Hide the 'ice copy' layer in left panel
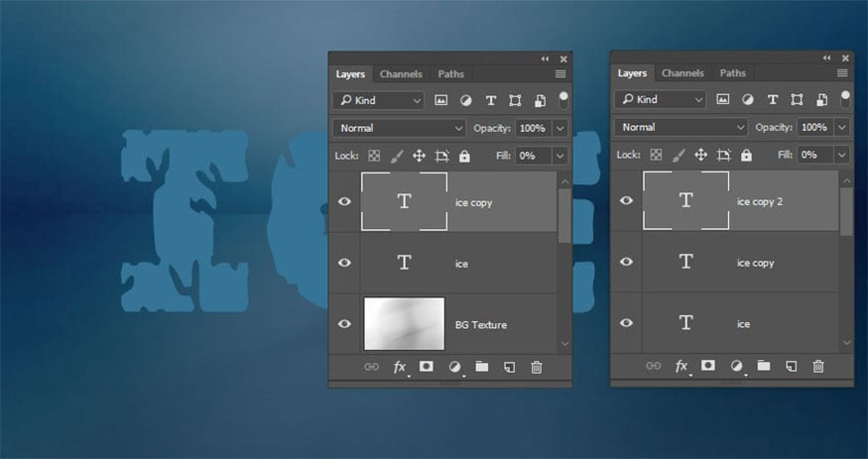Viewport: 868px width, 459px height. click(344, 201)
